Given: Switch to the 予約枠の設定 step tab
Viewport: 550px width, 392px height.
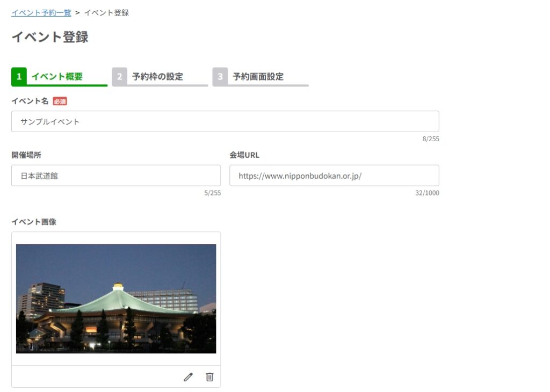Looking at the screenshot, I should pos(157,77).
